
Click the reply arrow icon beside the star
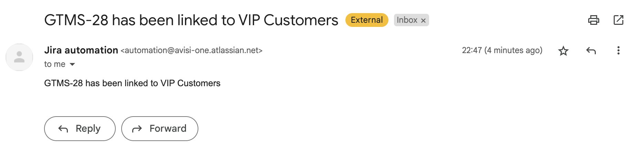tap(591, 51)
